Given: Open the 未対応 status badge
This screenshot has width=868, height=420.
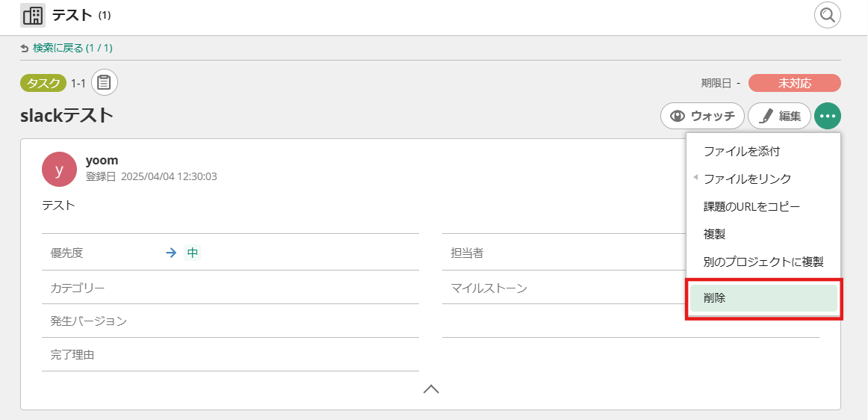Looking at the screenshot, I should [794, 83].
